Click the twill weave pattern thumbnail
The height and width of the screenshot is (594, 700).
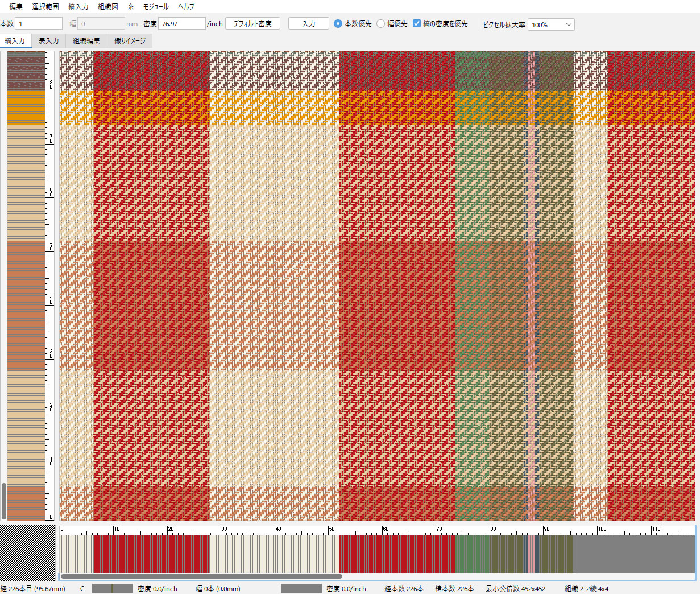click(27, 552)
